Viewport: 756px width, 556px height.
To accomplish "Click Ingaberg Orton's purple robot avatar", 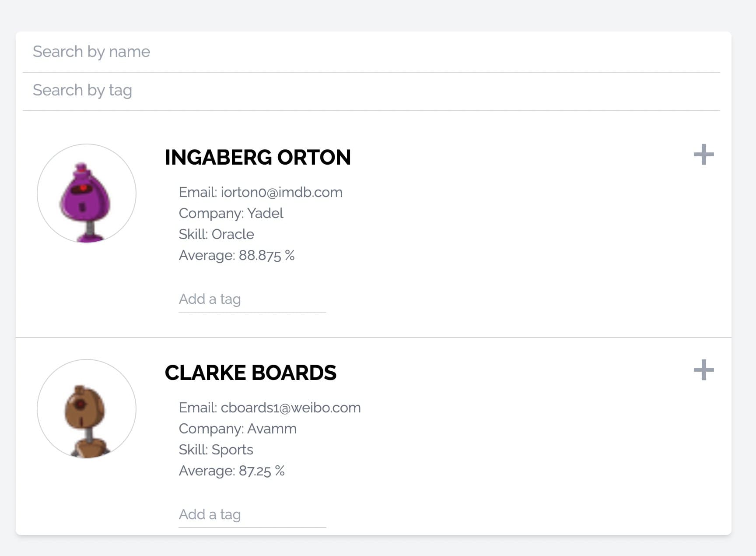I will coord(87,193).
